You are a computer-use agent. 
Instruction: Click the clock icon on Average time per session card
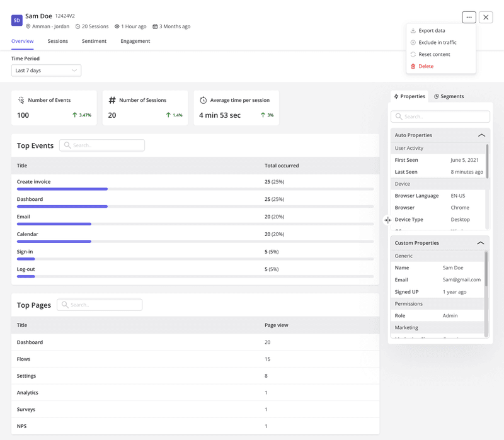205,99
